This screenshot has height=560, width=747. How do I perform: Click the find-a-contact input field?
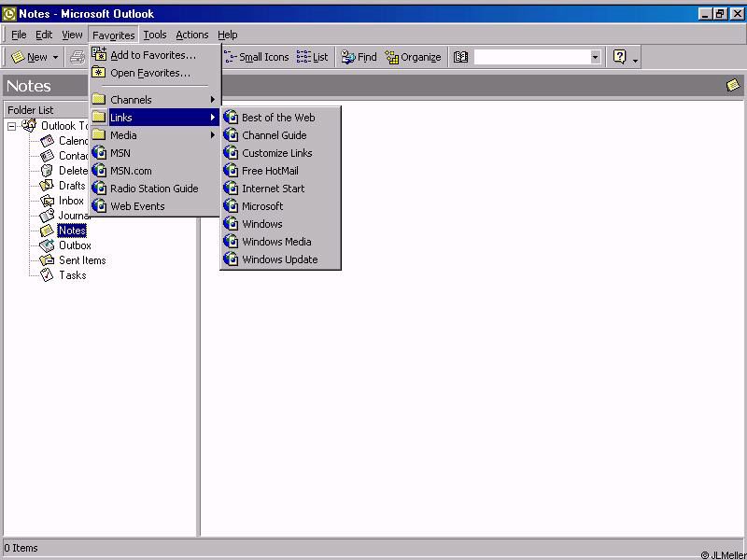click(530, 57)
